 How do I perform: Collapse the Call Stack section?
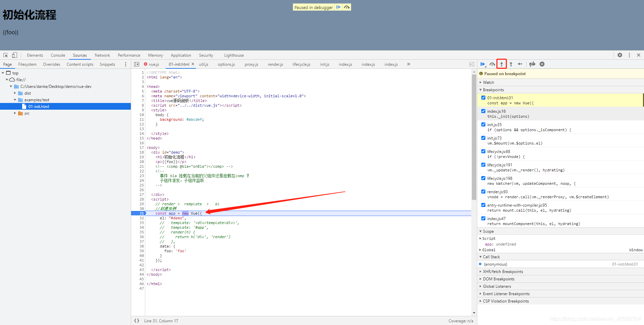tap(560, 257)
